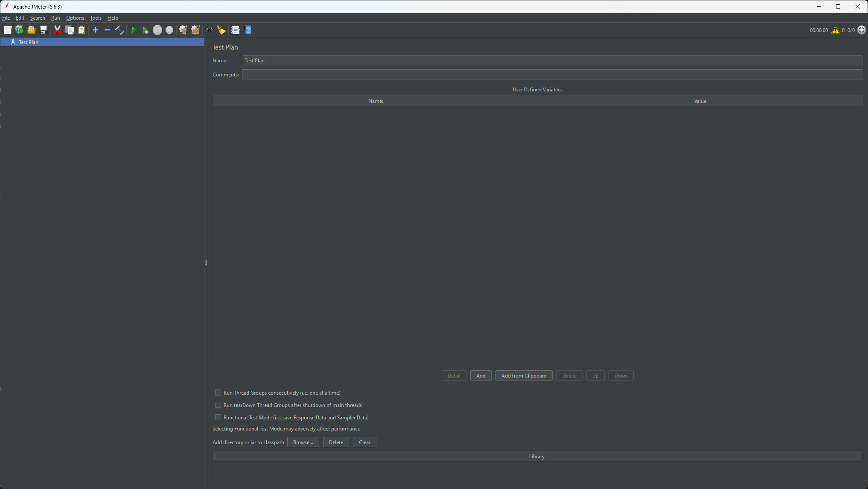Open the Run menu

point(55,18)
